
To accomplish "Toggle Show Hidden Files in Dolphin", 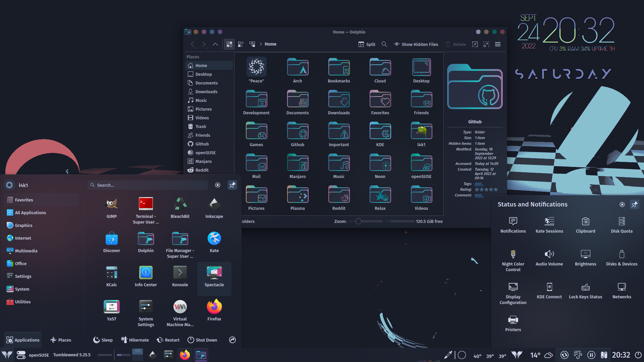I will point(416,44).
